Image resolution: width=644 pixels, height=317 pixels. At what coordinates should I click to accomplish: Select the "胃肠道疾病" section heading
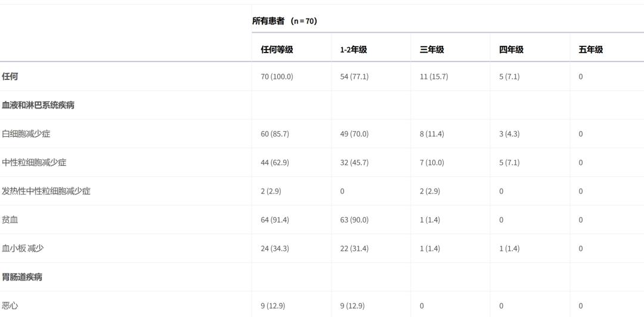(22, 277)
